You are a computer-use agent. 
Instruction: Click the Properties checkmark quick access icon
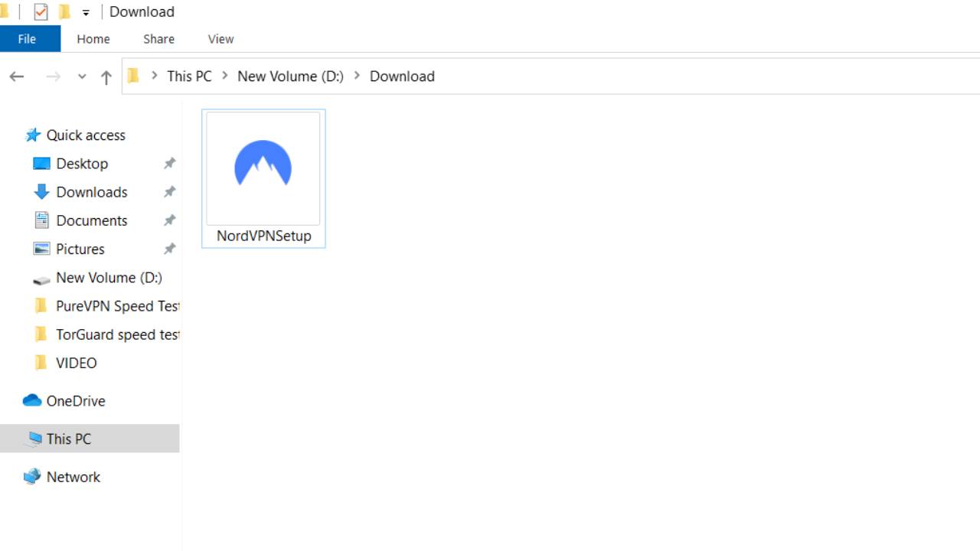[x=41, y=11]
